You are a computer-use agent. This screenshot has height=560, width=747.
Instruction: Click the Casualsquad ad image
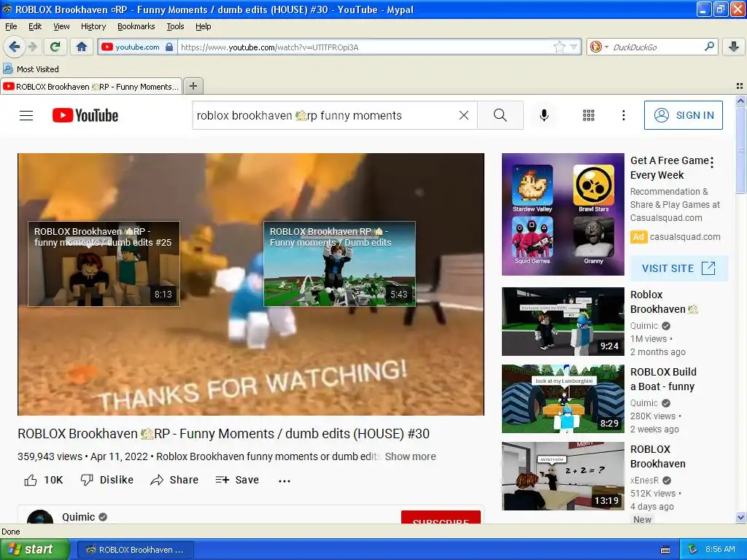(562, 214)
